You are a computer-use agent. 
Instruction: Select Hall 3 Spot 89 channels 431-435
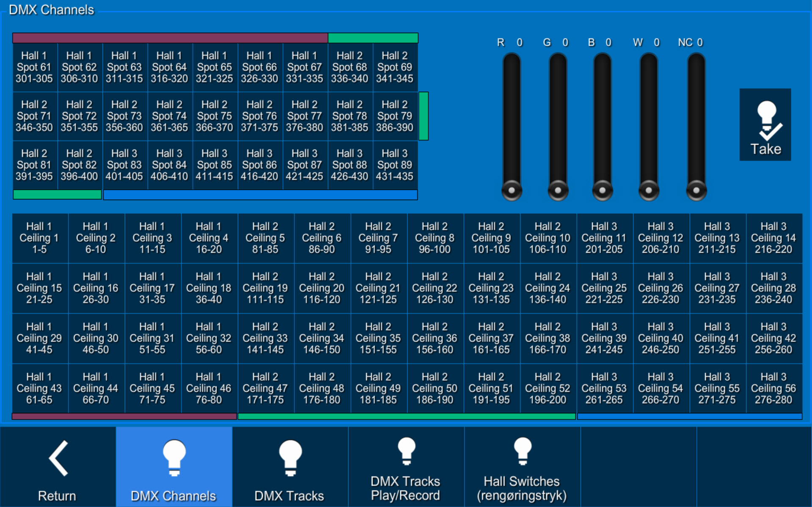[395, 165]
